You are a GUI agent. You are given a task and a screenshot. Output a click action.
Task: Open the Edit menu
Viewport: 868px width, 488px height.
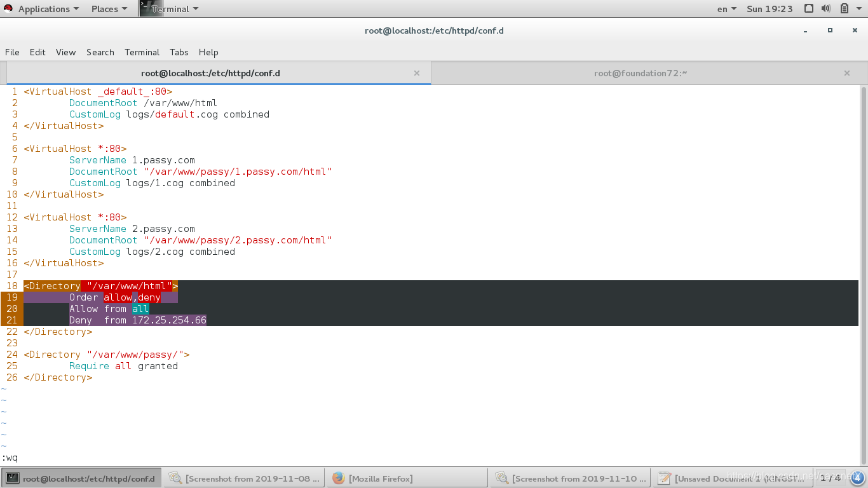coord(37,52)
